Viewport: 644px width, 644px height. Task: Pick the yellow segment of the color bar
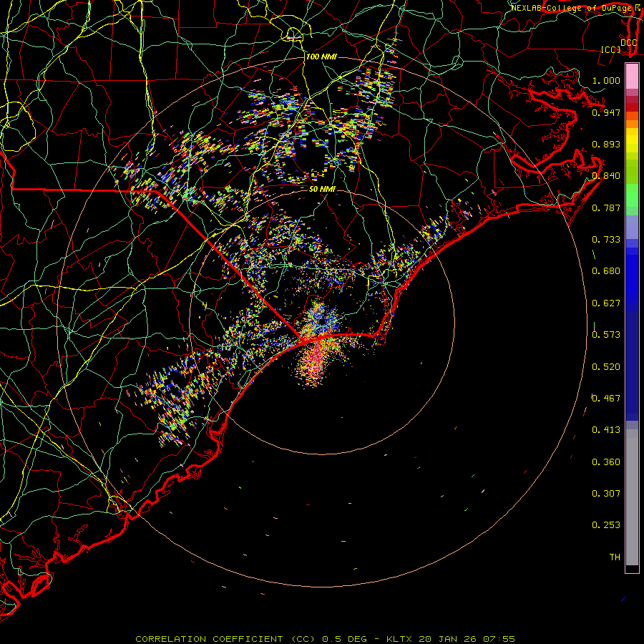[632, 140]
